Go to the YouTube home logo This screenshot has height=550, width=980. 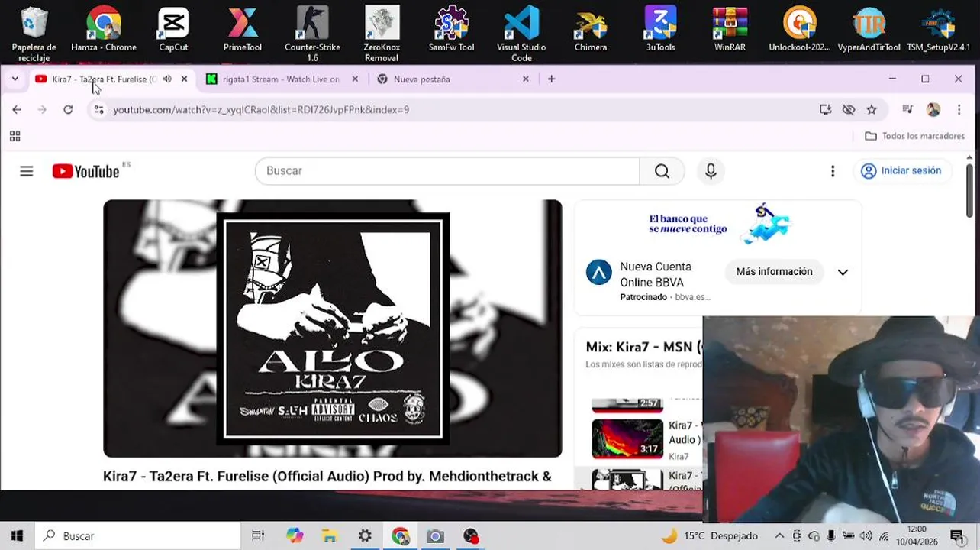click(x=86, y=171)
